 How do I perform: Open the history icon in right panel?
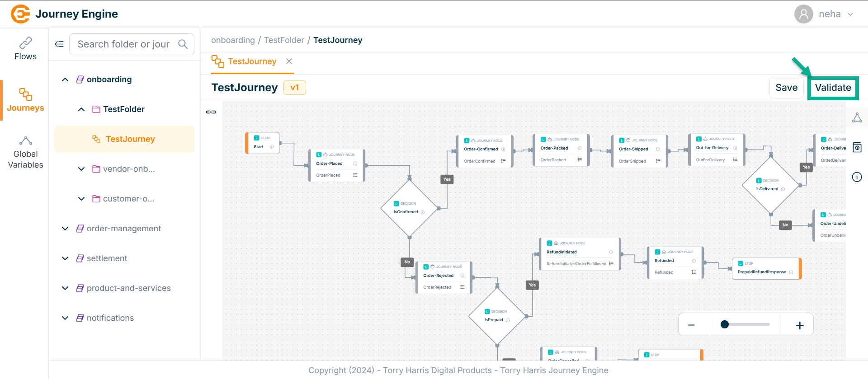click(x=857, y=148)
